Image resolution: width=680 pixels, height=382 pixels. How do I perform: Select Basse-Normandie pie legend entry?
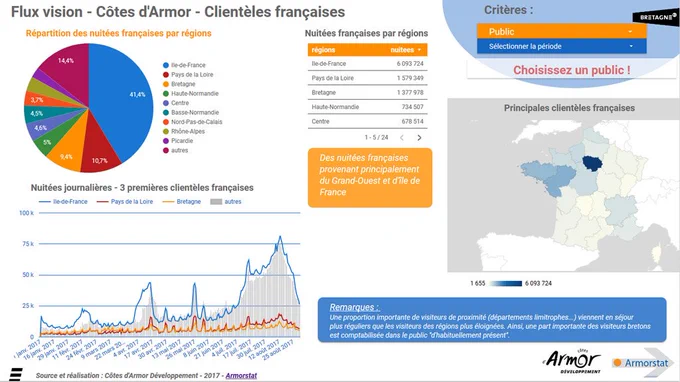[x=191, y=112]
